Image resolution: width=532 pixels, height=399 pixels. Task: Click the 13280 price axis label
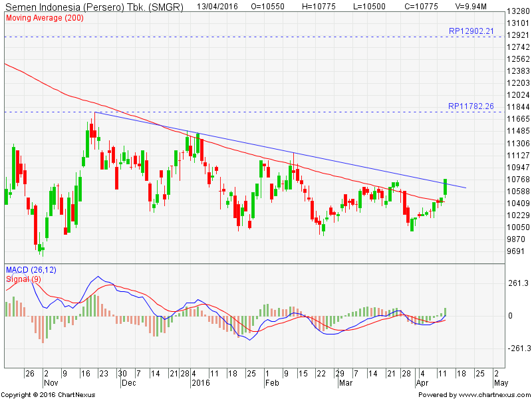[x=518, y=11]
